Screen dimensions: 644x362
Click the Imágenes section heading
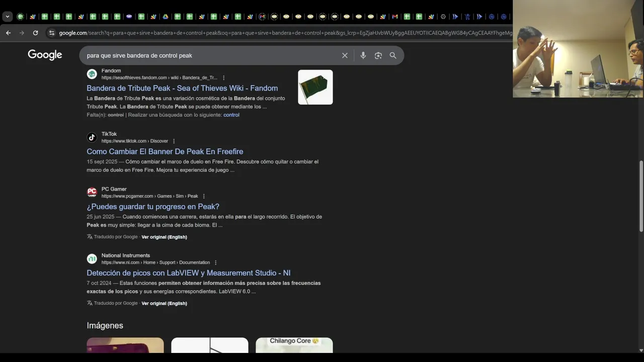105,325
